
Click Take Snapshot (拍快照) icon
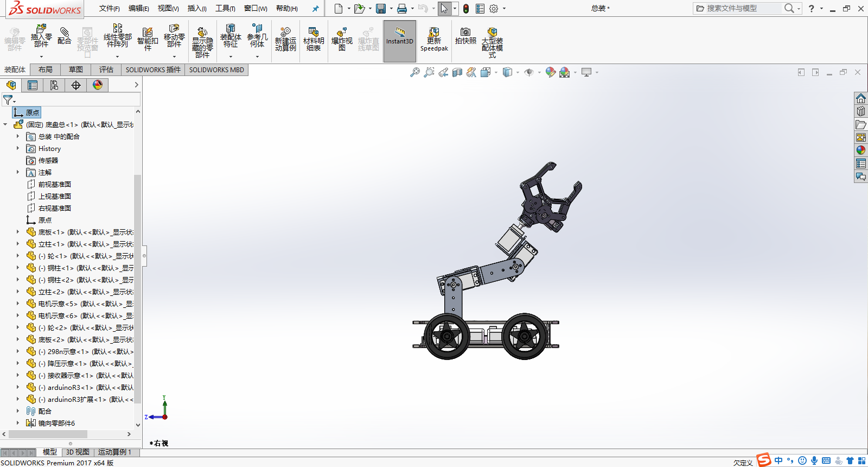coord(465,36)
